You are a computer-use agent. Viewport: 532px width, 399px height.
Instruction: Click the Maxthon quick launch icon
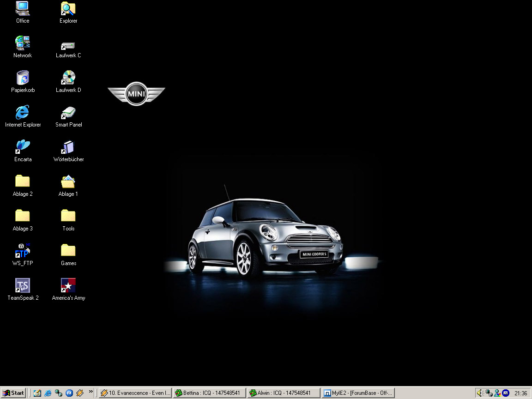click(x=69, y=393)
